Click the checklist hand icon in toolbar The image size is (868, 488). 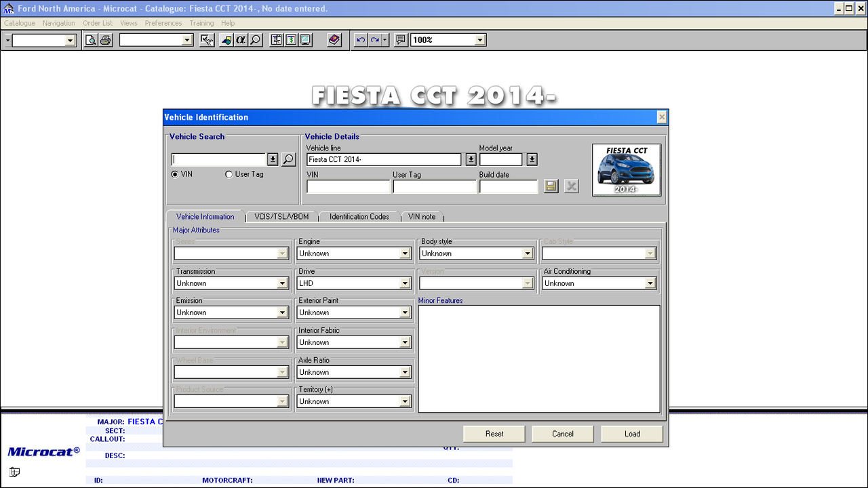click(x=208, y=40)
